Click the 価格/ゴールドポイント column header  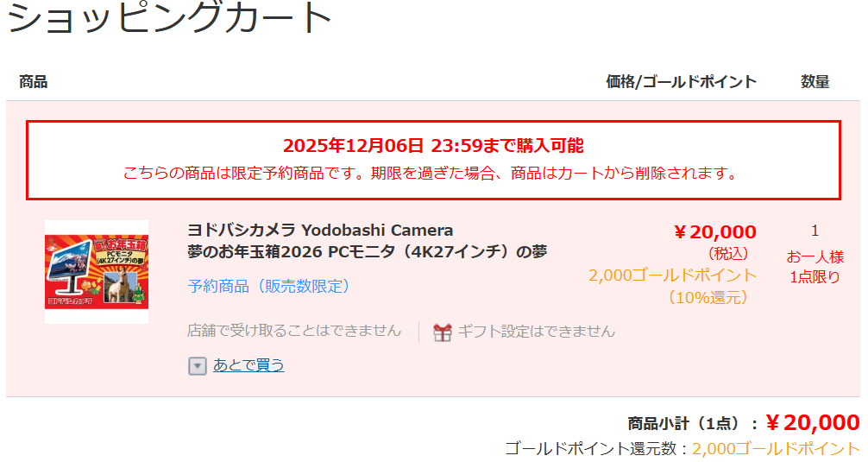(x=681, y=82)
